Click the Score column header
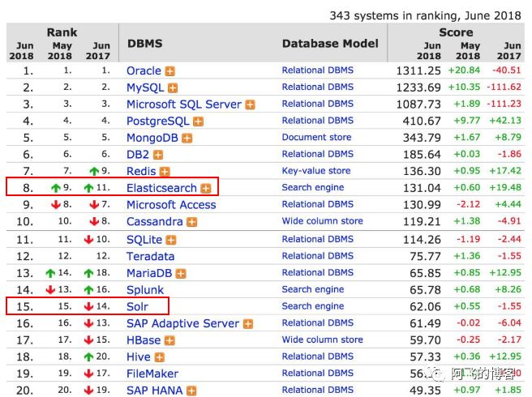The width and height of the screenshot is (532, 397). click(456, 32)
